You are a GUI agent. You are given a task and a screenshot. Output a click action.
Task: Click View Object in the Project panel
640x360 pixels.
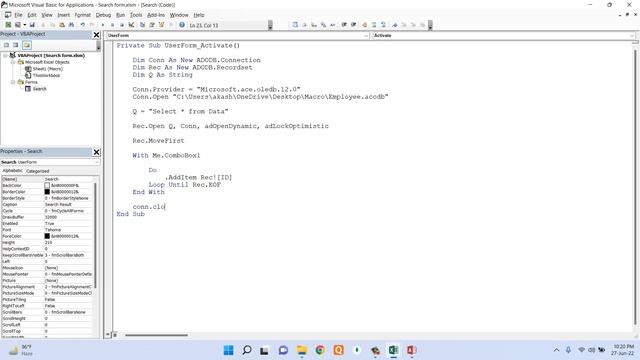point(16,45)
